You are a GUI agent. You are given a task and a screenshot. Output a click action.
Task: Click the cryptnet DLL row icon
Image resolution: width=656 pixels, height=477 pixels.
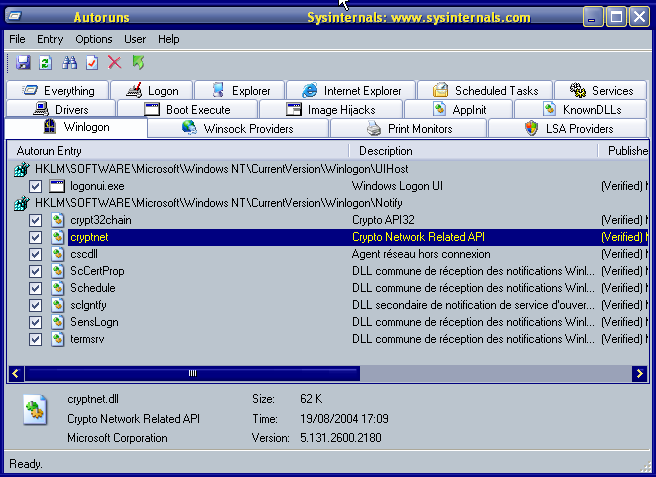(x=58, y=237)
